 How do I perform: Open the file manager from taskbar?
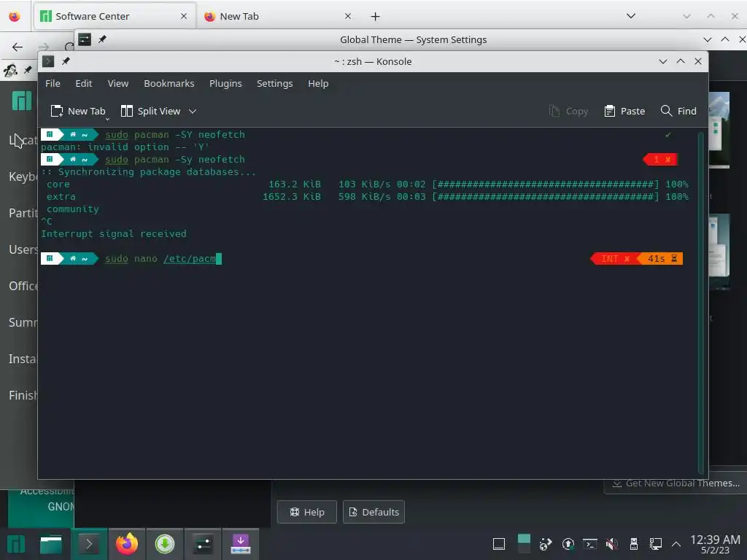(51, 544)
